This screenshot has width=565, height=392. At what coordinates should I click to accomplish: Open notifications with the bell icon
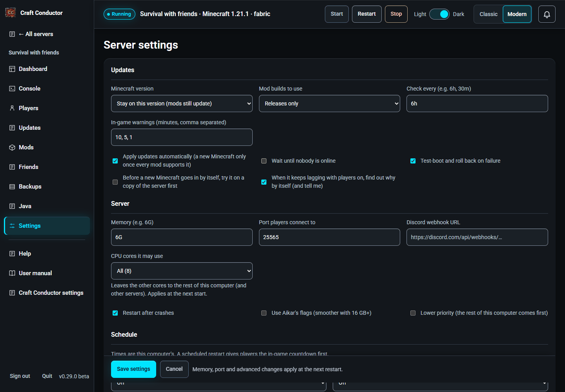click(x=547, y=14)
